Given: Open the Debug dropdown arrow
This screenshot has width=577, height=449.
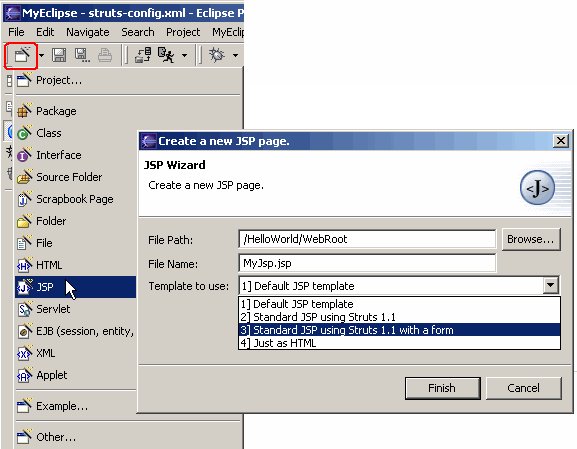Looking at the screenshot, I should tap(235, 56).
